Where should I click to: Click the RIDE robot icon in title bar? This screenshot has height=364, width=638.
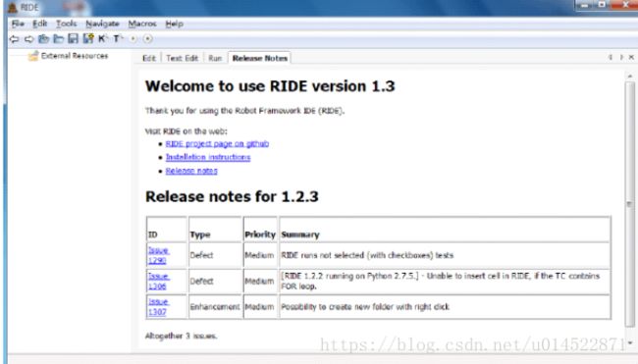click(x=13, y=7)
